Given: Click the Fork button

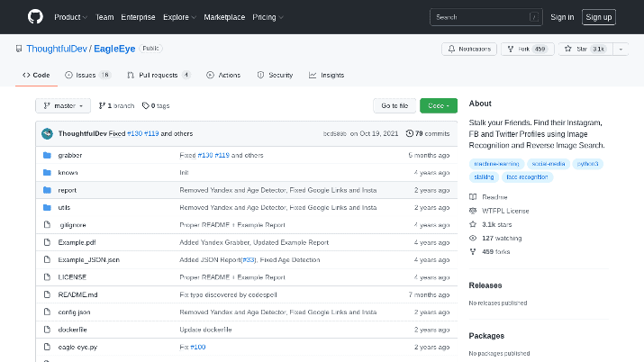Looking at the screenshot, I should pyautogui.click(x=527, y=49).
